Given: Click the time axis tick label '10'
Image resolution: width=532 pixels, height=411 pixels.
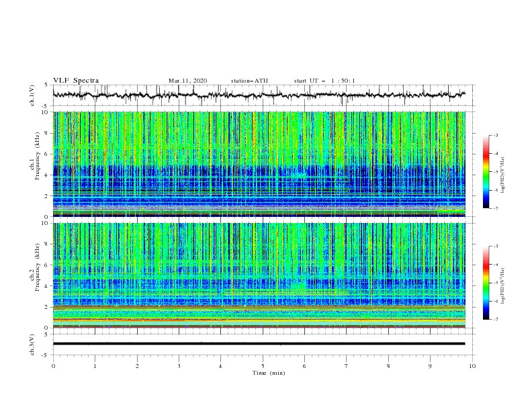Looking at the screenshot, I should click(x=472, y=366).
